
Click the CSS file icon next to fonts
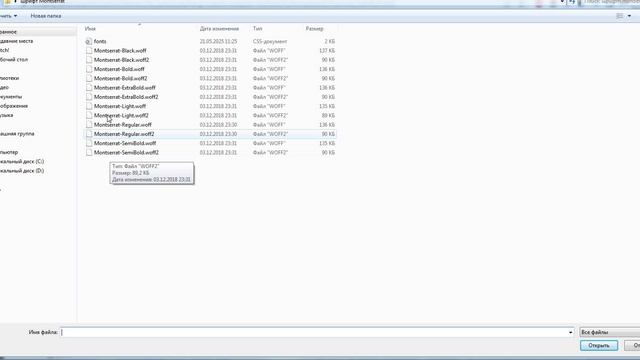pyautogui.click(x=89, y=42)
